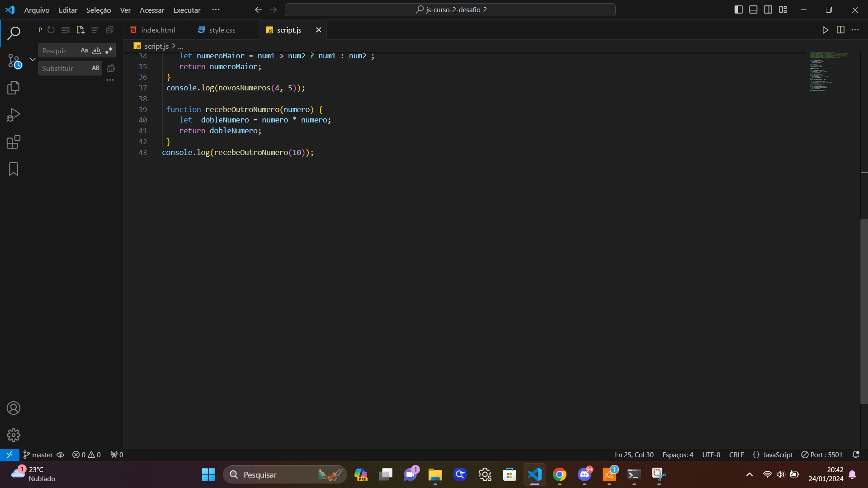Expand the hidden menu bar items

pyautogui.click(x=216, y=9)
